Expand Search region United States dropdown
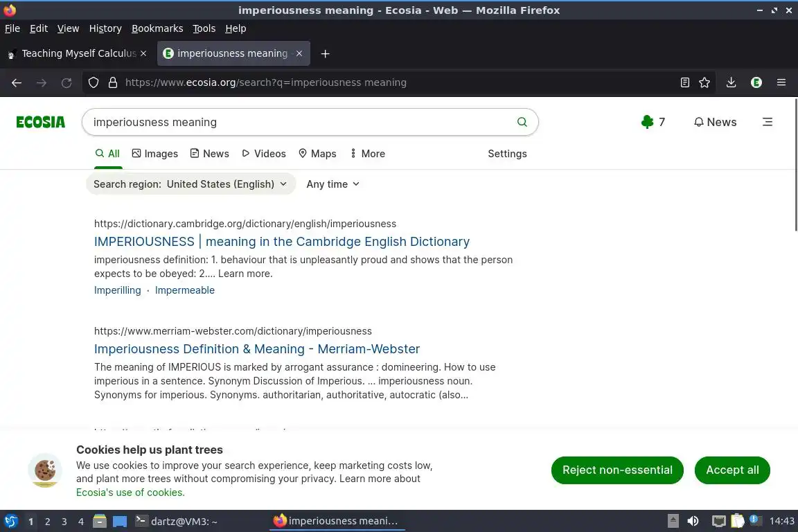The width and height of the screenshot is (798, 532). point(190,184)
